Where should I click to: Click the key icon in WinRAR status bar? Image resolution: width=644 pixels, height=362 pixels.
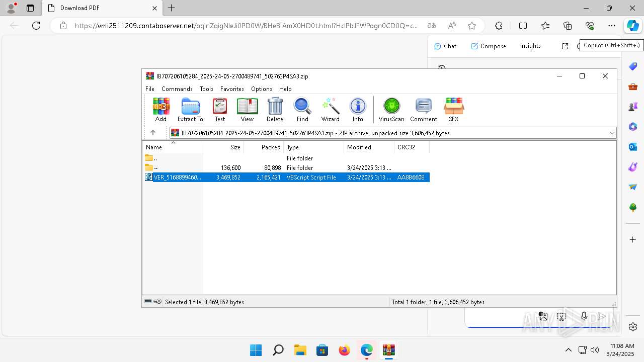pyautogui.click(x=157, y=302)
